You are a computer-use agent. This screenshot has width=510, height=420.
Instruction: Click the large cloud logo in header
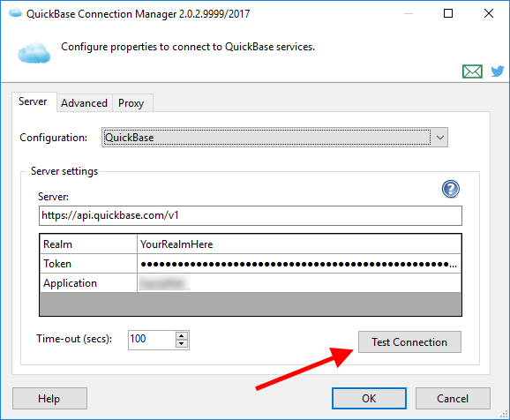[34, 52]
